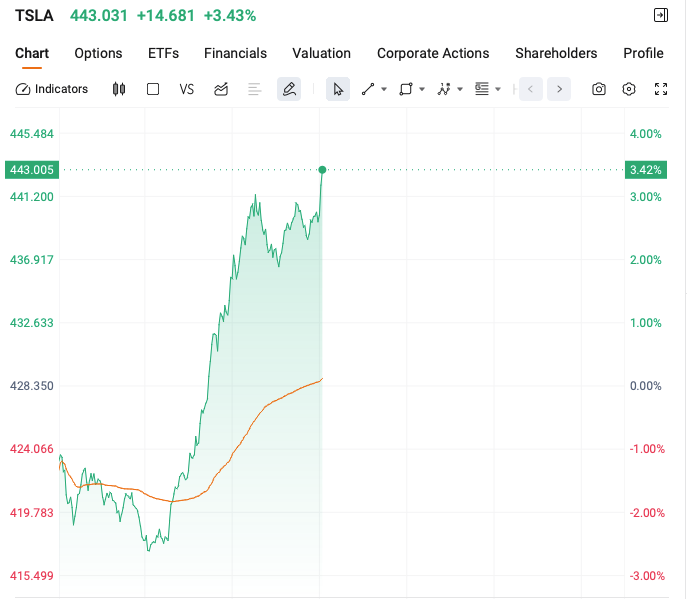Click the 428.350 baseline price label
The height and width of the screenshot is (599, 687).
tap(32, 386)
